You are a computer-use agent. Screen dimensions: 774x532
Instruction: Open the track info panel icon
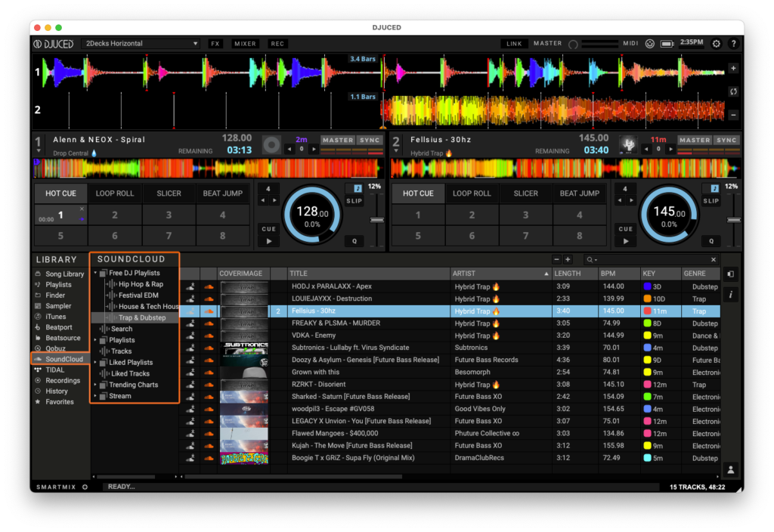pos(731,294)
